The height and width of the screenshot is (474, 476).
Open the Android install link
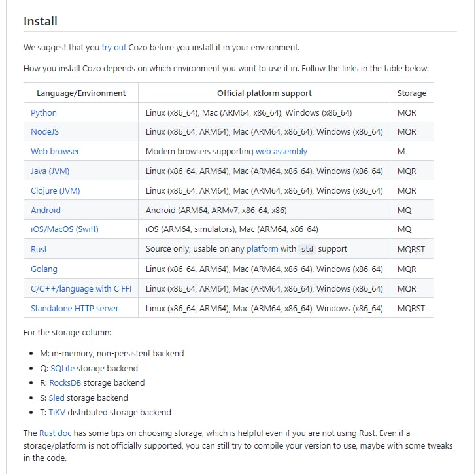click(x=46, y=211)
